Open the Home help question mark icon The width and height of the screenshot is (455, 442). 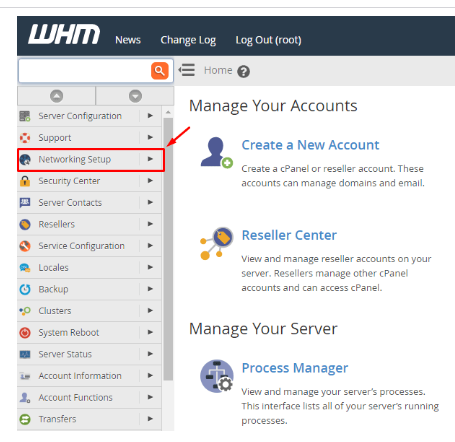pos(243,71)
